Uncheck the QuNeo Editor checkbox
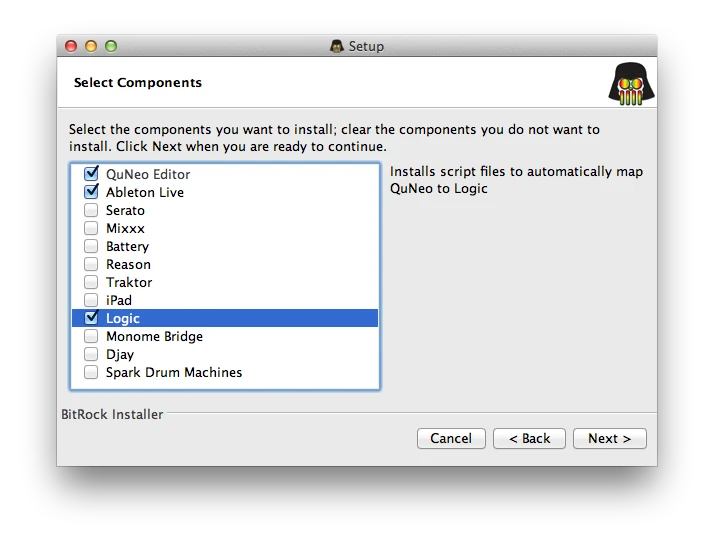The height and width of the screenshot is (545, 714). pyautogui.click(x=91, y=173)
